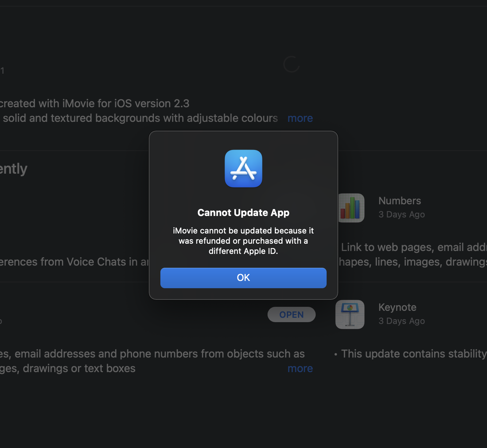Click the "iMovie for iOS version 2.3" line
487x448 pixels.
click(x=95, y=104)
